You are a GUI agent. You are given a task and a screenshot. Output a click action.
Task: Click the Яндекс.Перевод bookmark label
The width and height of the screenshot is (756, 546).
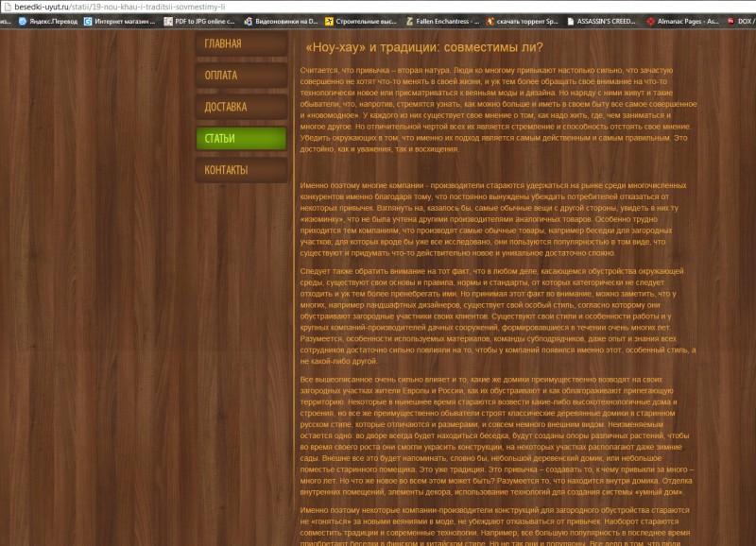53,21
